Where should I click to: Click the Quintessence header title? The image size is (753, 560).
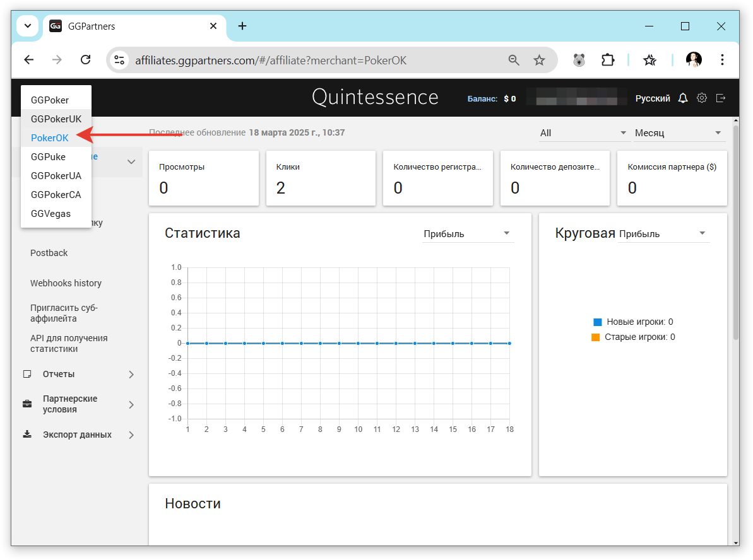[x=375, y=97]
